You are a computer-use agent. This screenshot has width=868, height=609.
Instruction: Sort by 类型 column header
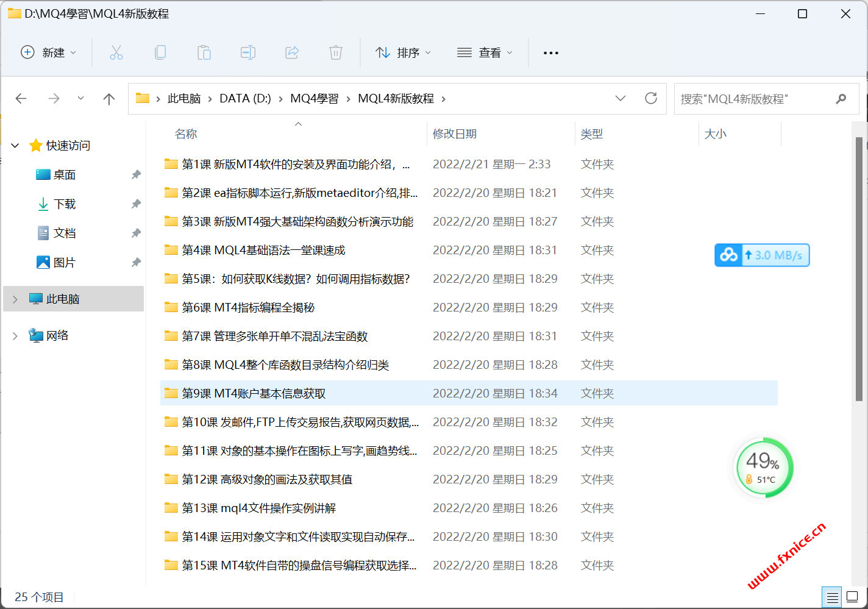click(592, 134)
